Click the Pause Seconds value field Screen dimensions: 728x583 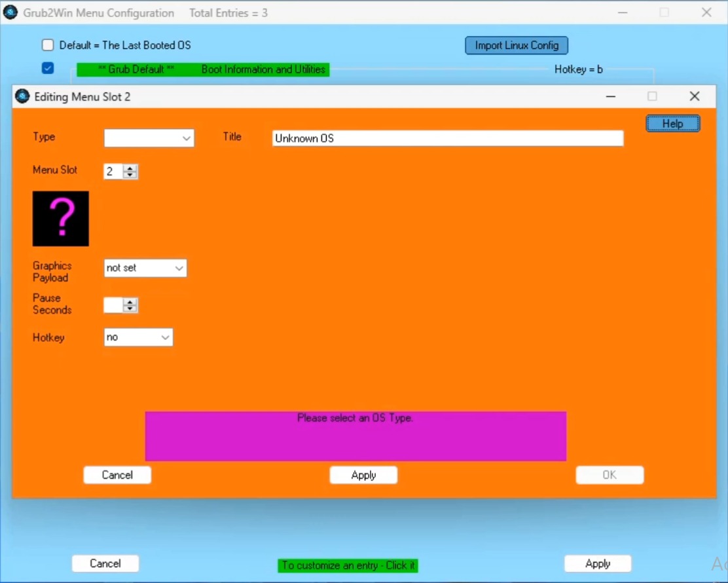113,305
